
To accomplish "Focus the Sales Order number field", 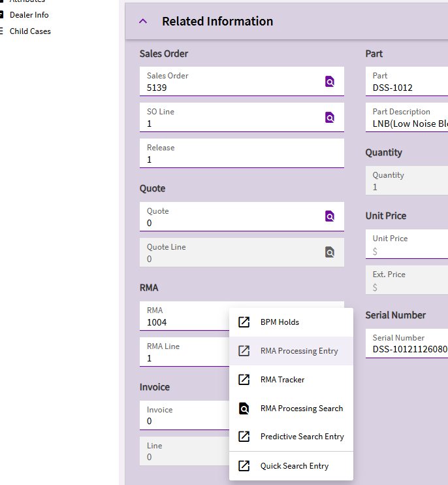I will point(229,87).
